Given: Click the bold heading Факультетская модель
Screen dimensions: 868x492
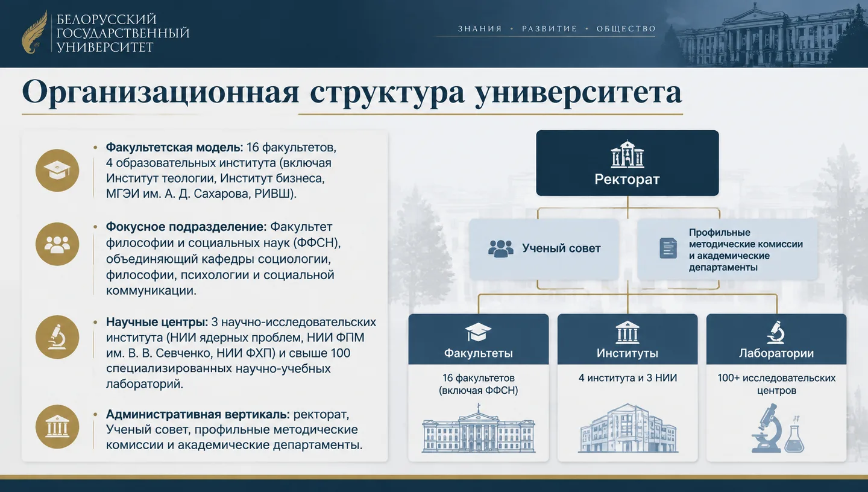Looking at the screenshot, I should tap(174, 147).
